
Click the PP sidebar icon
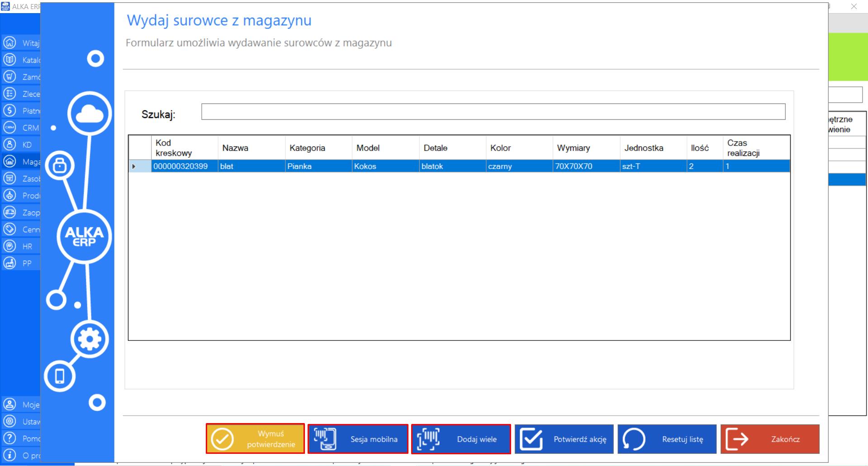9,263
